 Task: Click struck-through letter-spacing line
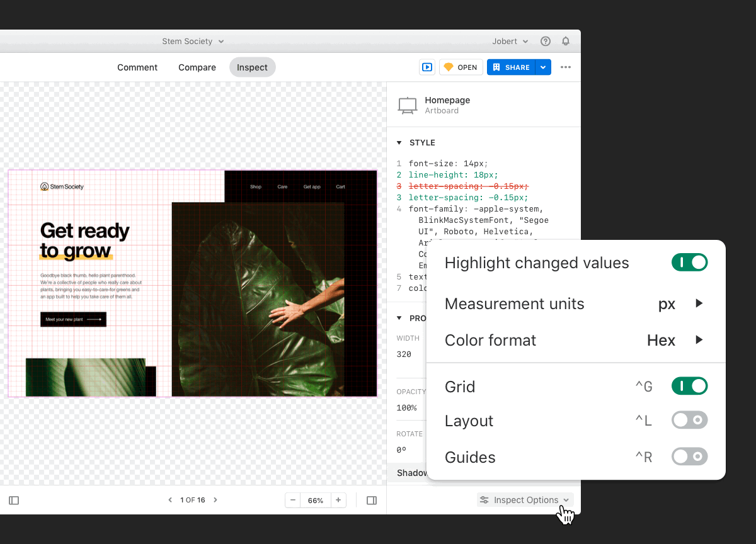[x=469, y=186]
